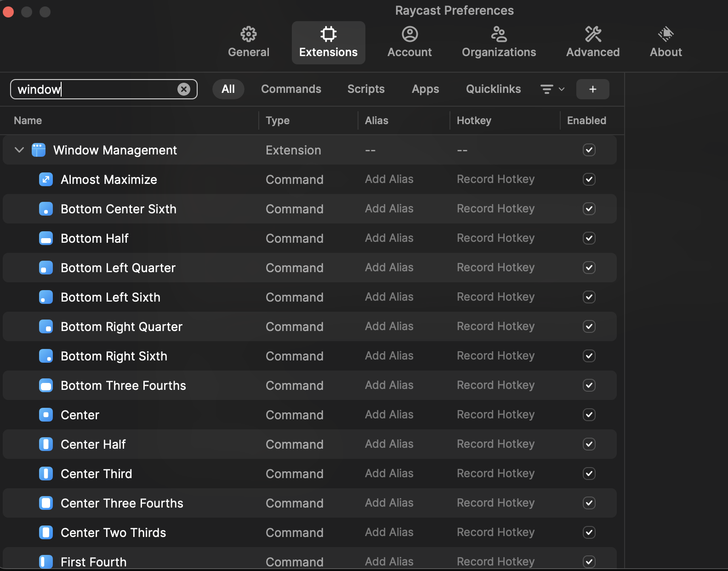Click the Bottom Three Fourths icon

point(46,385)
